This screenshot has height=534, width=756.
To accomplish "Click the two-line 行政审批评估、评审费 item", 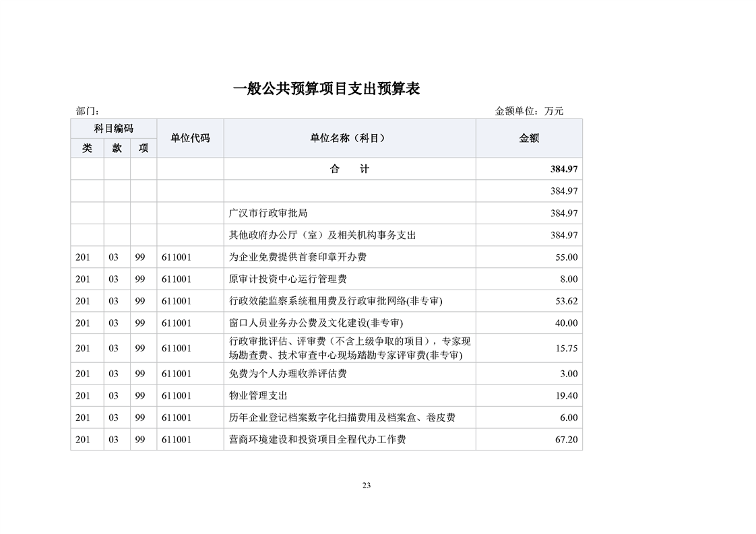I will pyautogui.click(x=350, y=348).
